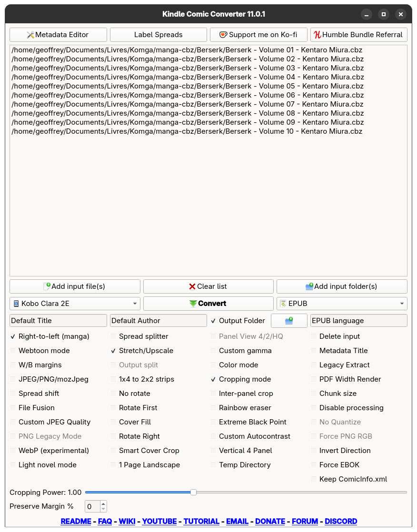Open the EPUB output format dropdown
This screenshot has width=417, height=532.
[x=342, y=303]
